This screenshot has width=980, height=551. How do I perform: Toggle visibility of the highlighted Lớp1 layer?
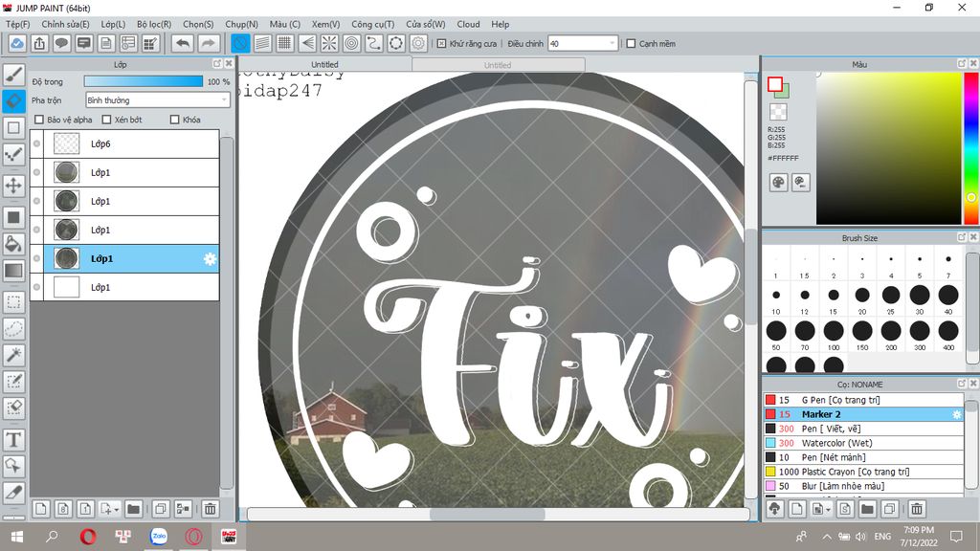(37, 258)
